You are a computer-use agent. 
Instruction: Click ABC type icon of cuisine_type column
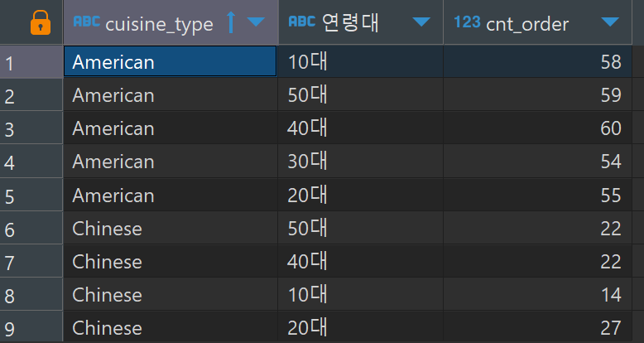click(87, 22)
